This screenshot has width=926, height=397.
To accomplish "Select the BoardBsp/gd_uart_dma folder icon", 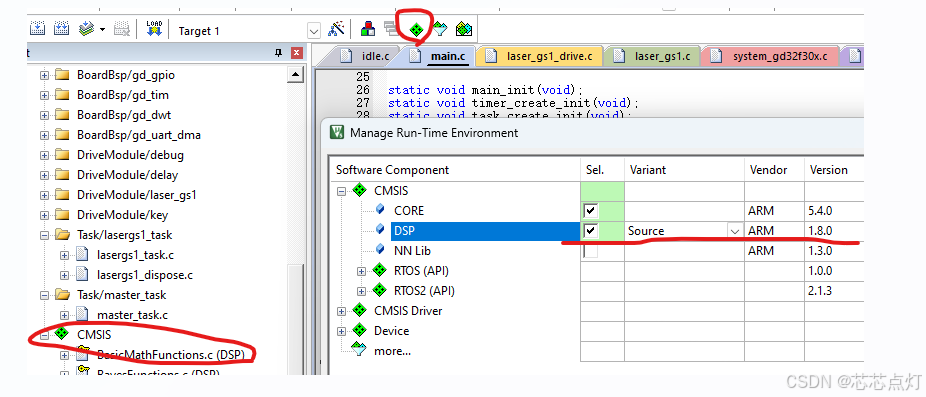I will click(62, 135).
